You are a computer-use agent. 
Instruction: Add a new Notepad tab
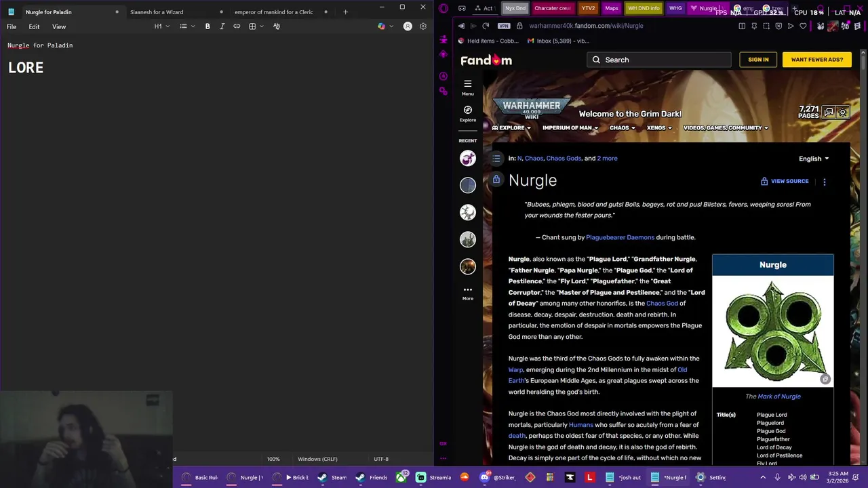(x=345, y=12)
